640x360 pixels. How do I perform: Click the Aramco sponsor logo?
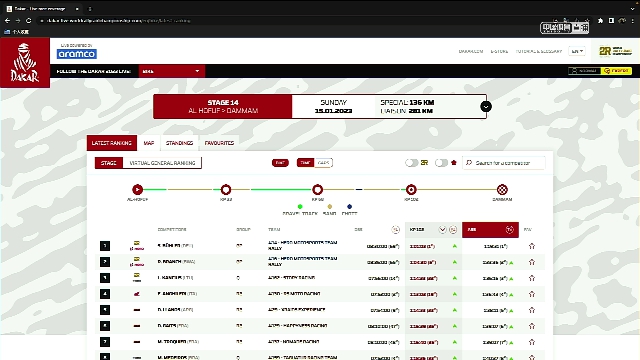[x=77, y=54]
